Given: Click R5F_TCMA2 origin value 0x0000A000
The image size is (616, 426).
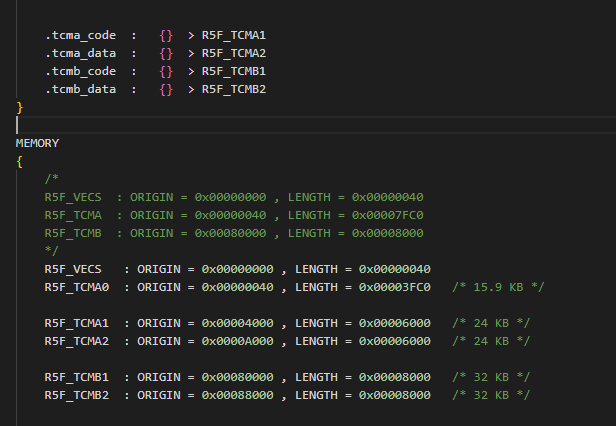Looking at the screenshot, I should (237, 342).
